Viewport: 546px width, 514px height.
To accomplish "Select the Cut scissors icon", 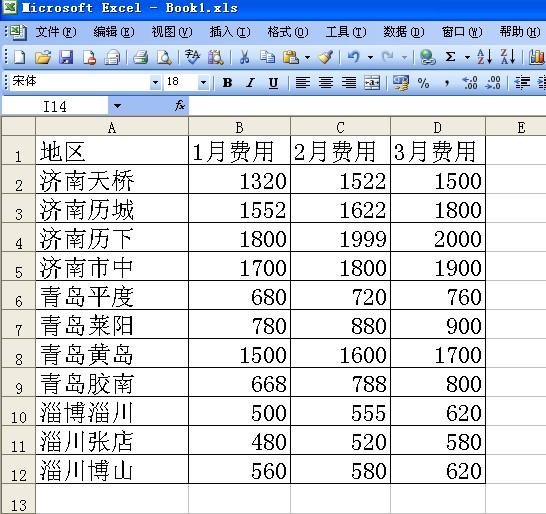I will (244, 57).
